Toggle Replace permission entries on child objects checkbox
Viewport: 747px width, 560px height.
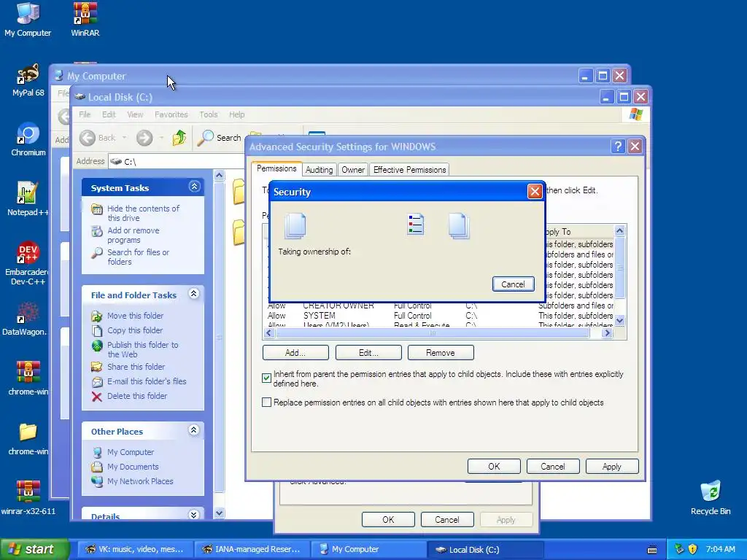267,402
